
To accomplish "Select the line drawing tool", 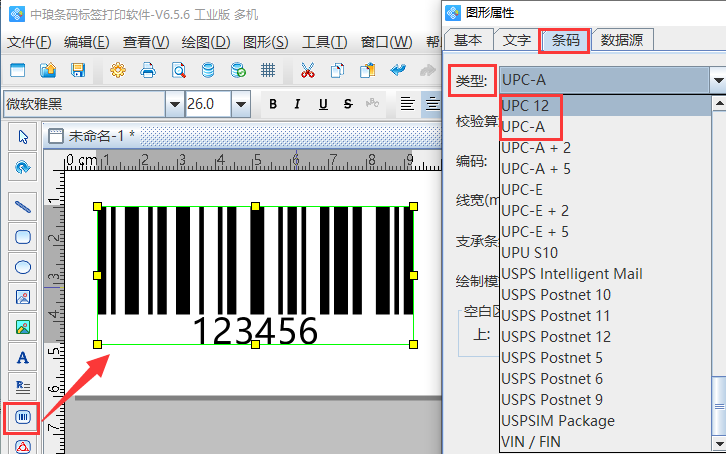I will (x=23, y=206).
